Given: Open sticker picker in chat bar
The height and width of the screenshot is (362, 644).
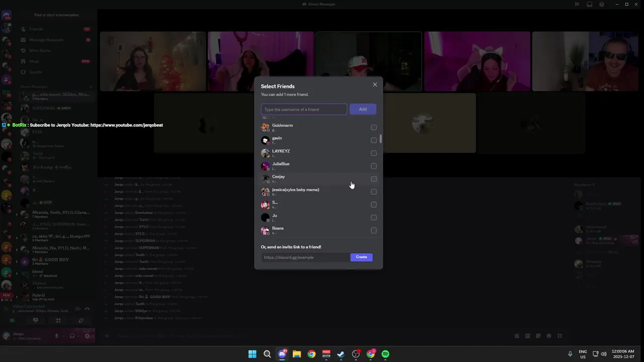Looking at the screenshot, I should coord(538,336).
